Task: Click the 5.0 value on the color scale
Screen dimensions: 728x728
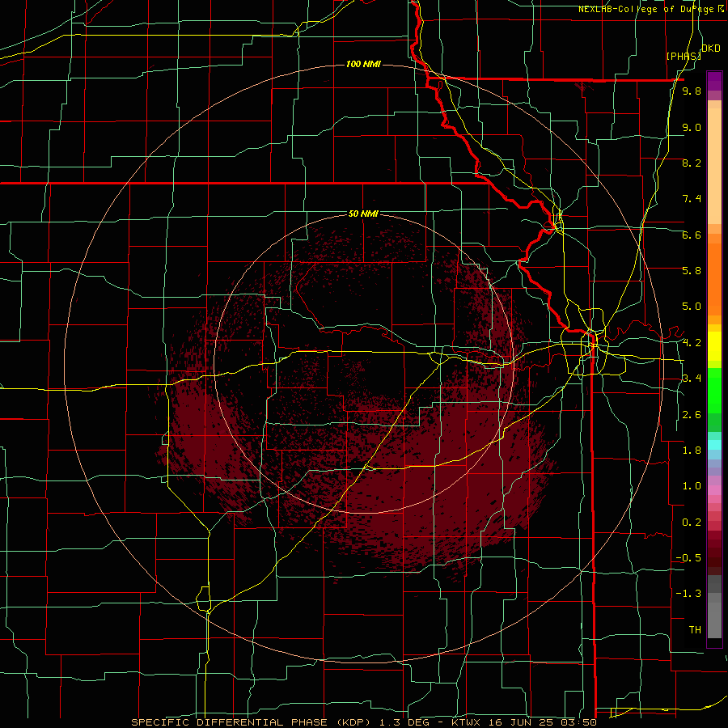Action: (x=692, y=307)
